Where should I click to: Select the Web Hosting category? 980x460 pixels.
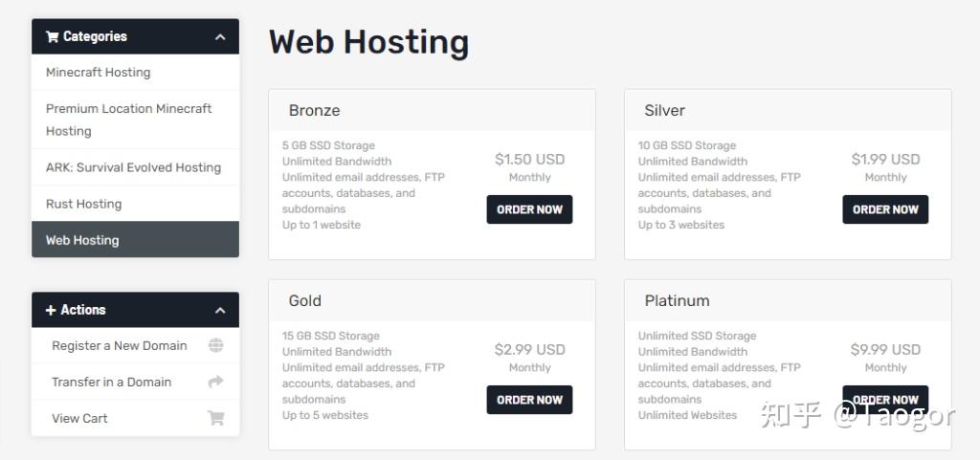point(82,240)
